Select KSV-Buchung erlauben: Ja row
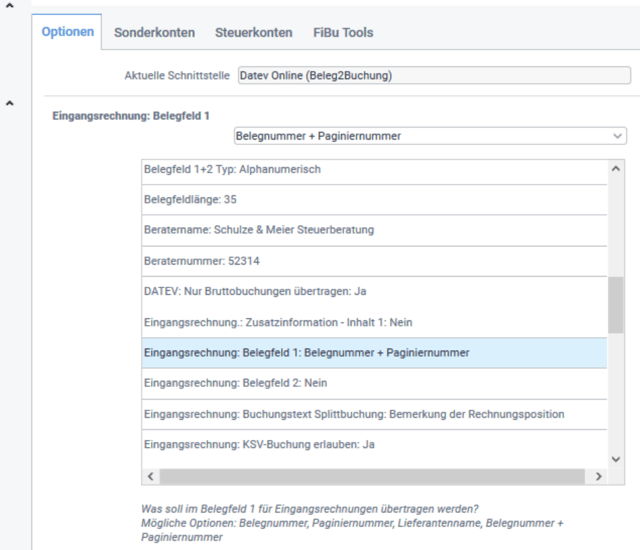640x550 pixels. pyautogui.click(x=374, y=444)
